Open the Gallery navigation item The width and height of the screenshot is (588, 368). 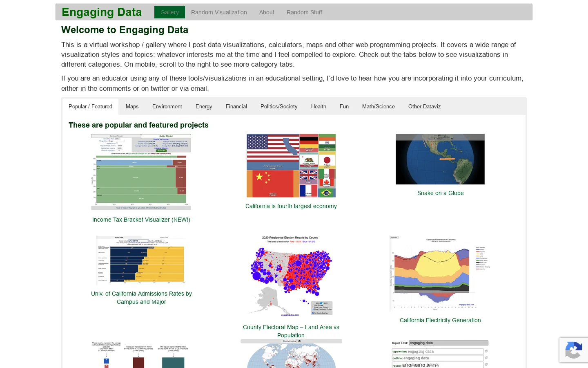(169, 12)
